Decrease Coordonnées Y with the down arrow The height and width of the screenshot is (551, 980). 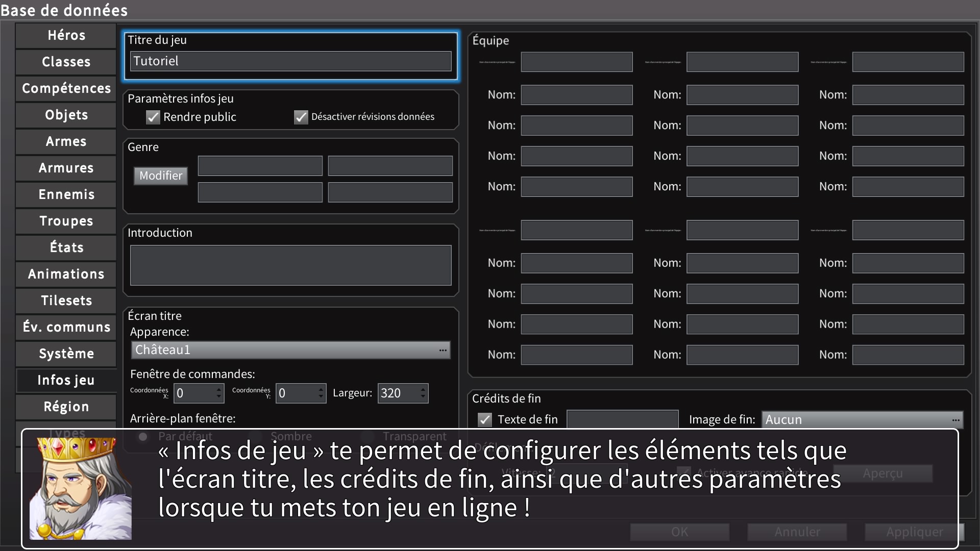coord(321,397)
